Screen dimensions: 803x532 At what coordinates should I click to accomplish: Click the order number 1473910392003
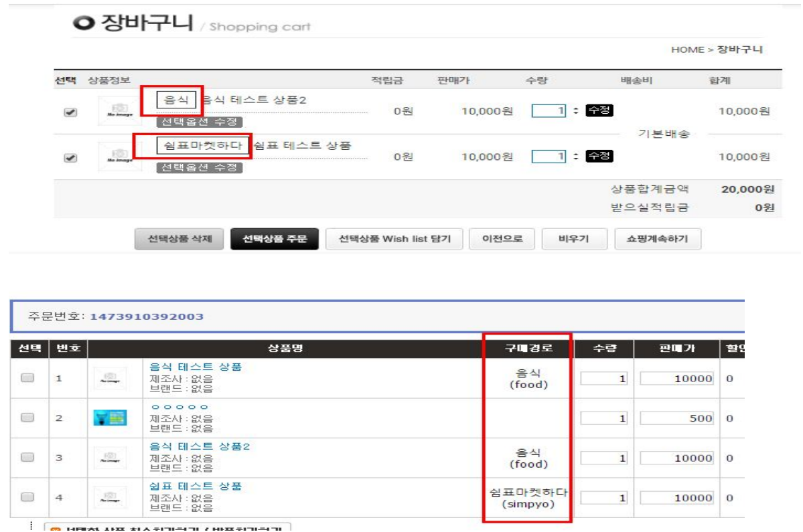click(x=147, y=317)
